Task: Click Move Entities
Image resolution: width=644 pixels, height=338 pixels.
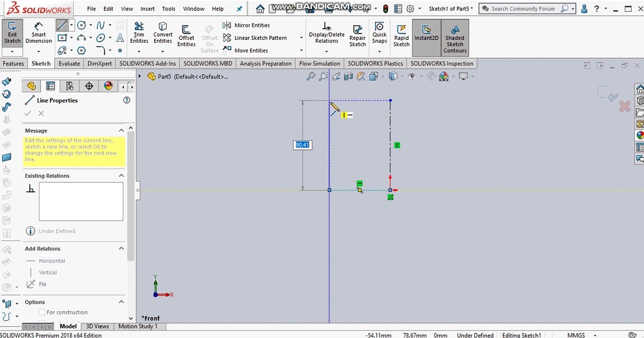Action: (246, 50)
